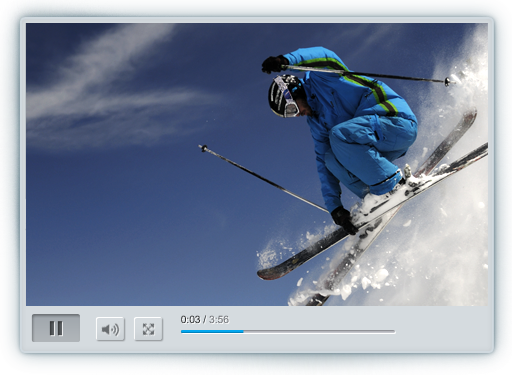The height and width of the screenshot is (375, 512).
Task: Click the lower ski pole tip in the sky
Action: pos(203,148)
